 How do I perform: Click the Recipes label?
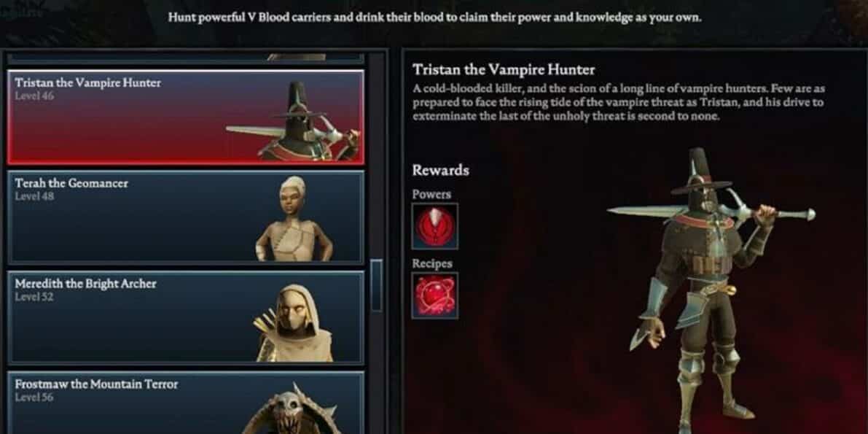click(x=431, y=264)
